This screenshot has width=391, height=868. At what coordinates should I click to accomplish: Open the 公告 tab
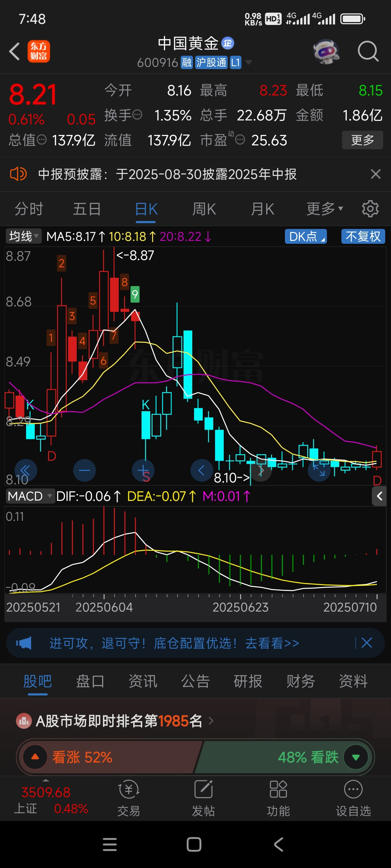tap(195, 681)
